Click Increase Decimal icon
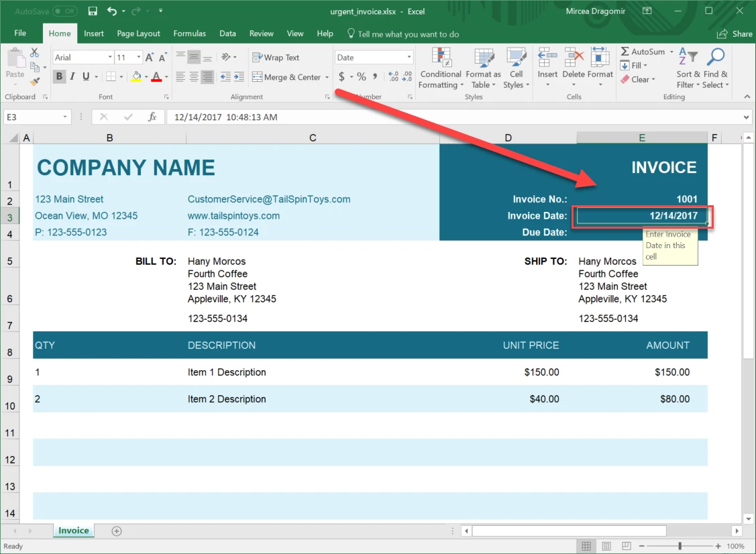The height and width of the screenshot is (554, 756). click(393, 76)
